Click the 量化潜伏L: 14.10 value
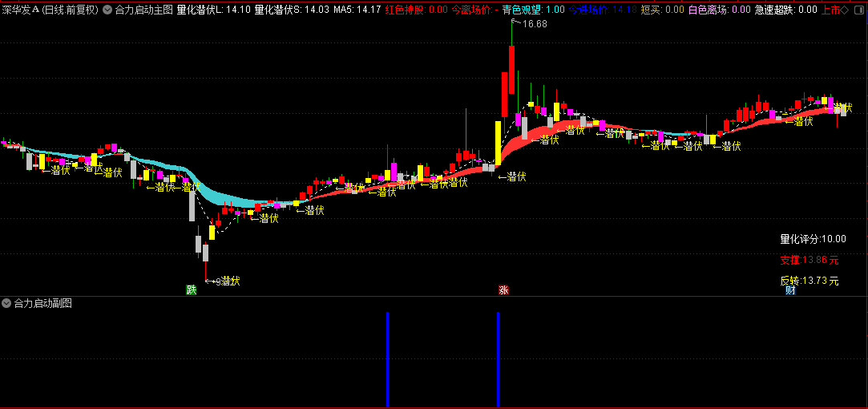868x409 pixels. (214, 10)
